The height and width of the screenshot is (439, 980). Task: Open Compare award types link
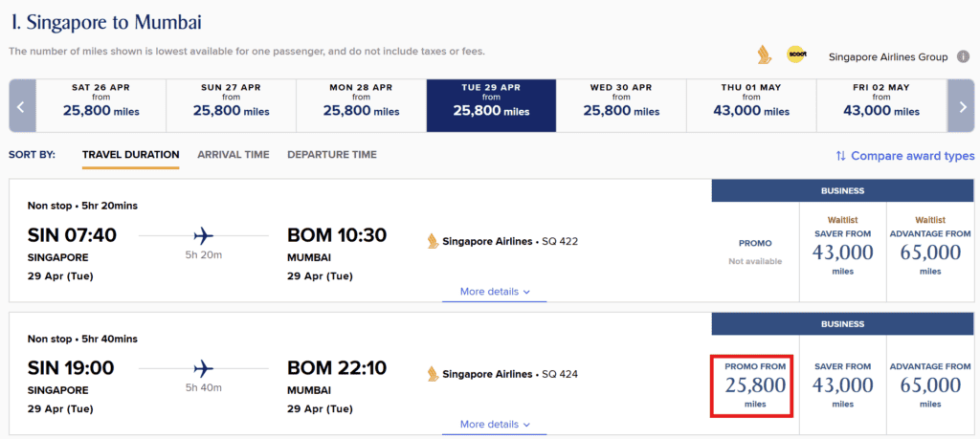coord(912,156)
